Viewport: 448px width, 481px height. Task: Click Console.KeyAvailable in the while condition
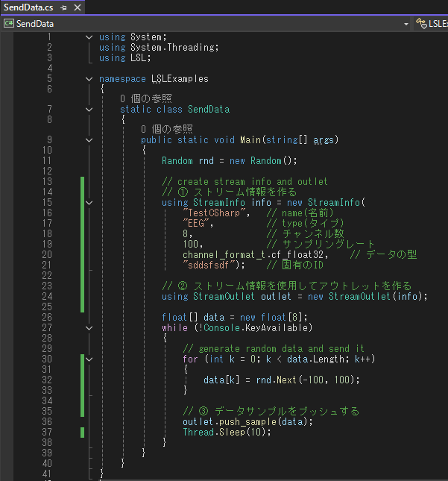[x=256, y=327]
